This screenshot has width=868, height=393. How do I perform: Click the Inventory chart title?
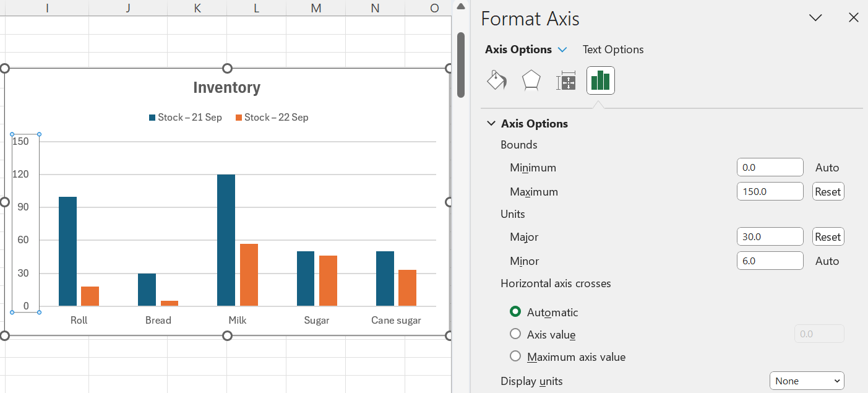tap(227, 87)
